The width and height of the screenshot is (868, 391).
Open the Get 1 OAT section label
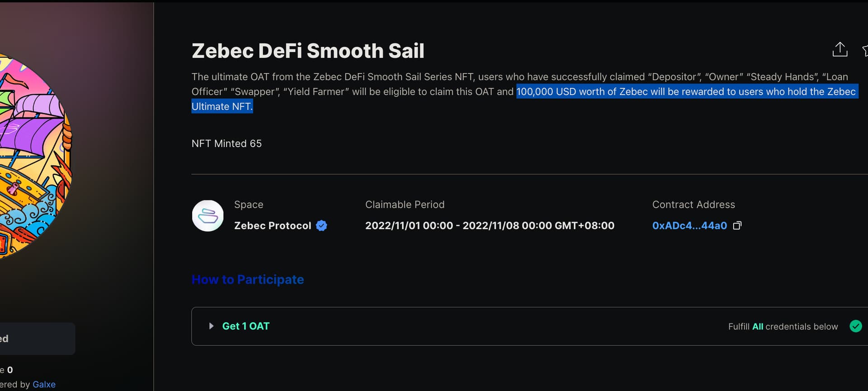[245, 326]
